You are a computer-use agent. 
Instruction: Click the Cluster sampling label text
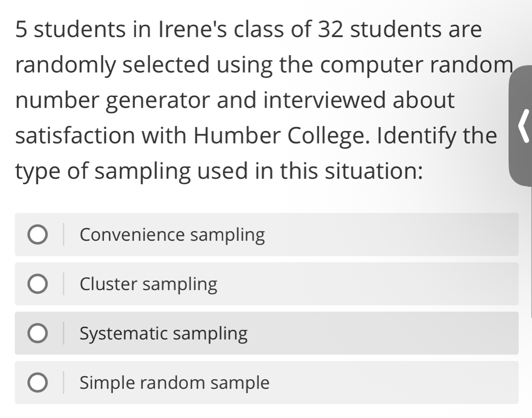tap(148, 284)
